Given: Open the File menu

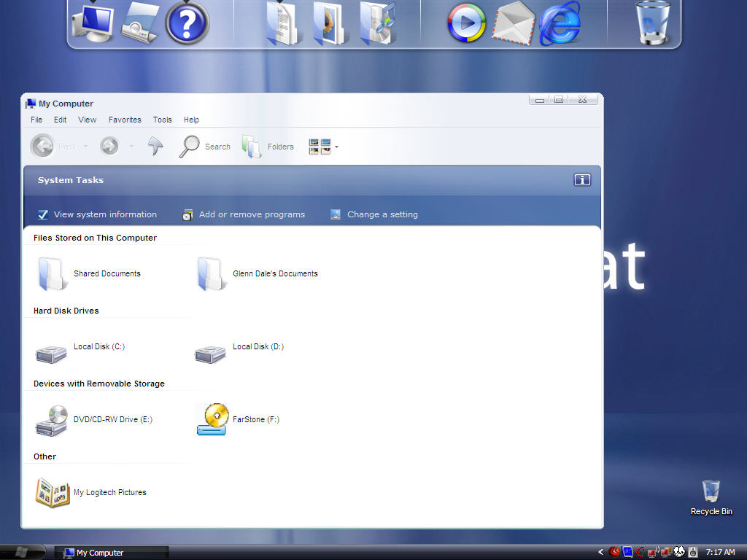Looking at the screenshot, I should pos(36,120).
